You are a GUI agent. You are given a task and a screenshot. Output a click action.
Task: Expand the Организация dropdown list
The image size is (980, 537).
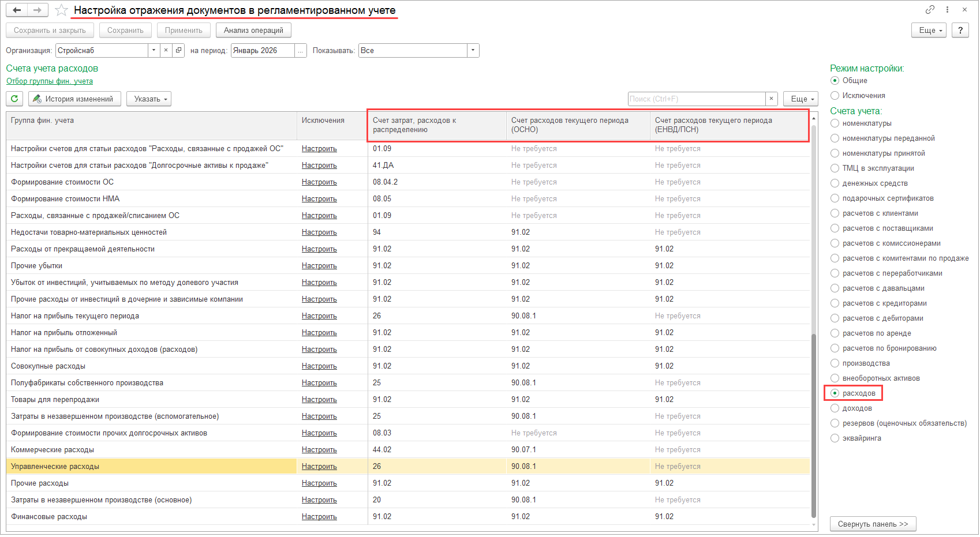pyautogui.click(x=154, y=50)
